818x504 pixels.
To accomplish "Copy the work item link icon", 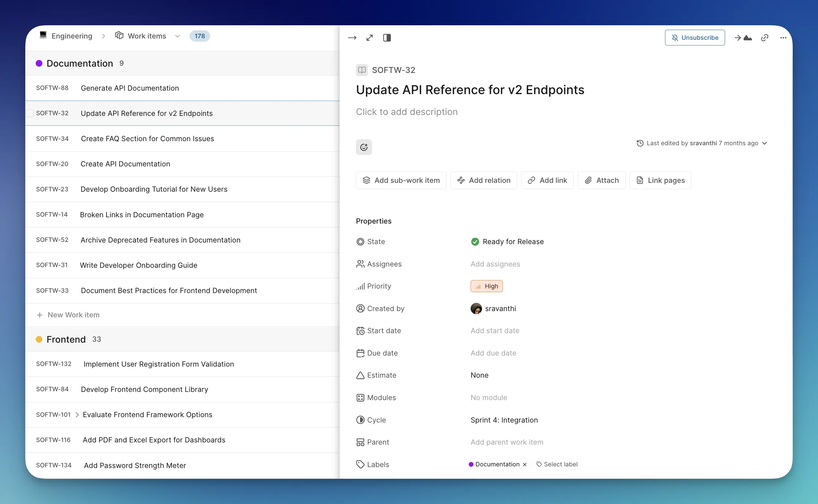I will (x=764, y=38).
